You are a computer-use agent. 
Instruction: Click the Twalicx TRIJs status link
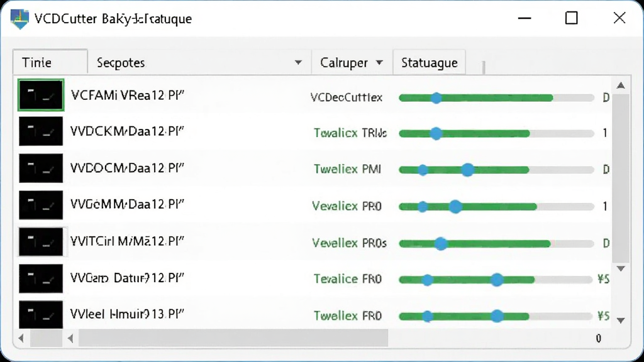coord(350,133)
